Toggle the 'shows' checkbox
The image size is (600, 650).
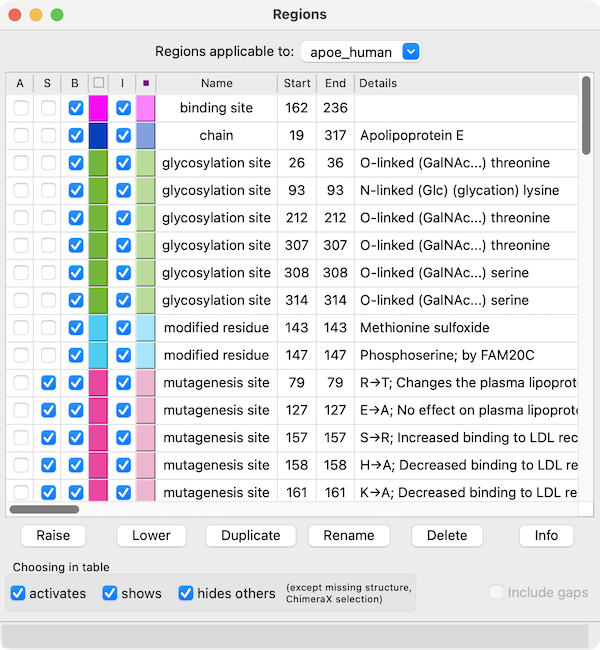click(110, 593)
